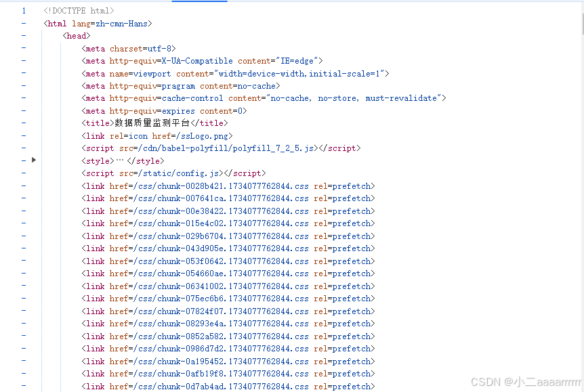Screen dimensions: 584x392
Task: Select the pragram no-cache meta line
Action: pos(181,86)
